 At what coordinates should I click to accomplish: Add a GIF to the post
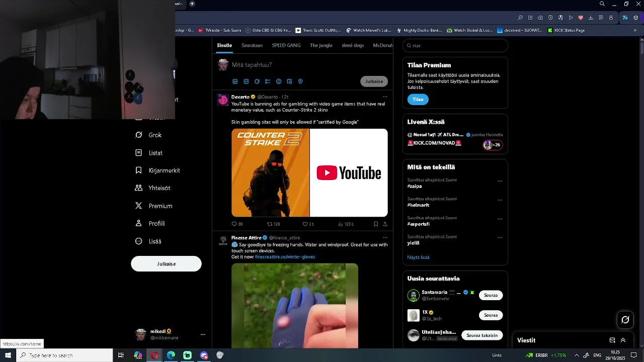(246, 81)
